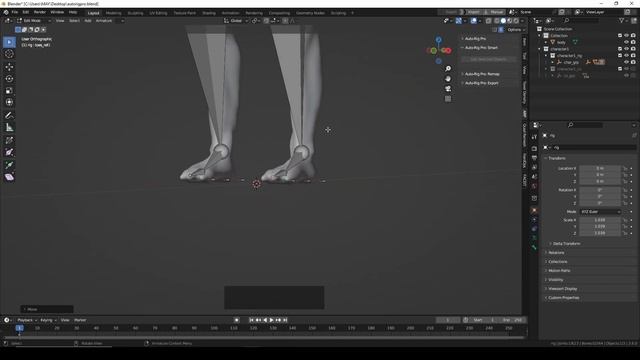Screen dimensions: 640x360
Task: Switch perspective/orthographic grid icon
Action: (448, 98)
